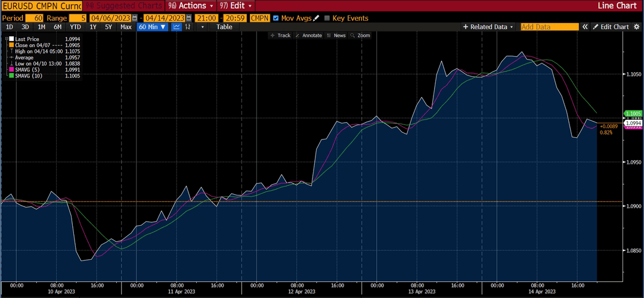The height and width of the screenshot is (298, 644).
Task: Collapse the legend using its top-left box icon
Action: pyautogui.click(x=7, y=39)
